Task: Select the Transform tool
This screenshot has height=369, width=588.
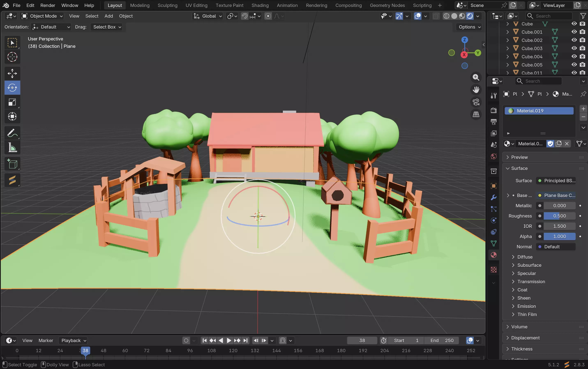Action: [x=12, y=116]
